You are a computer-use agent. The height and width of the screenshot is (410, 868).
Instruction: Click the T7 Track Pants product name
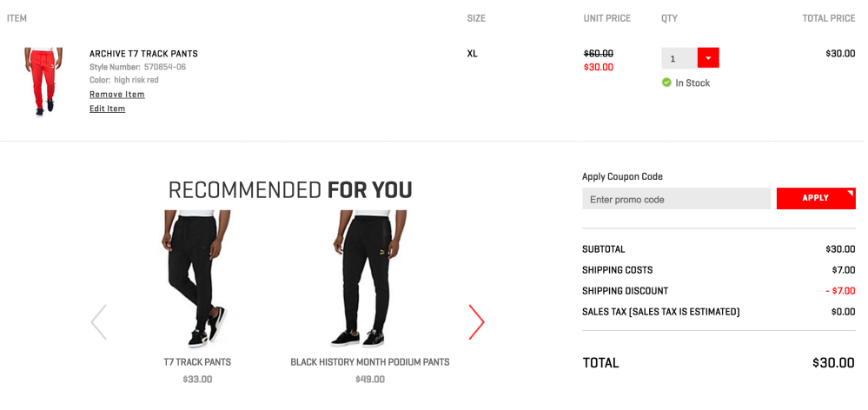click(197, 362)
